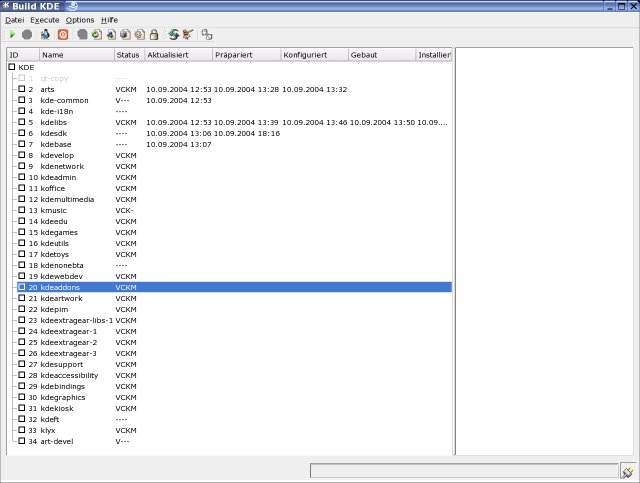Sort by the Status column header

point(129,55)
